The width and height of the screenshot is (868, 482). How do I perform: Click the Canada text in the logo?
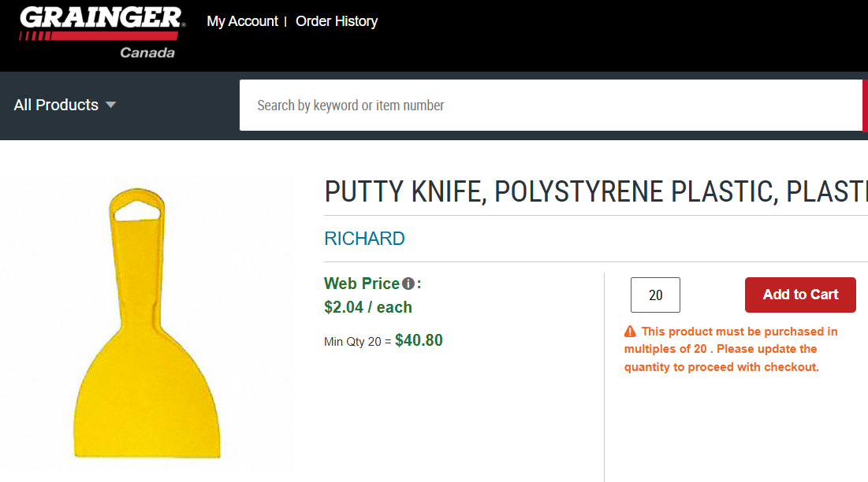(147, 53)
